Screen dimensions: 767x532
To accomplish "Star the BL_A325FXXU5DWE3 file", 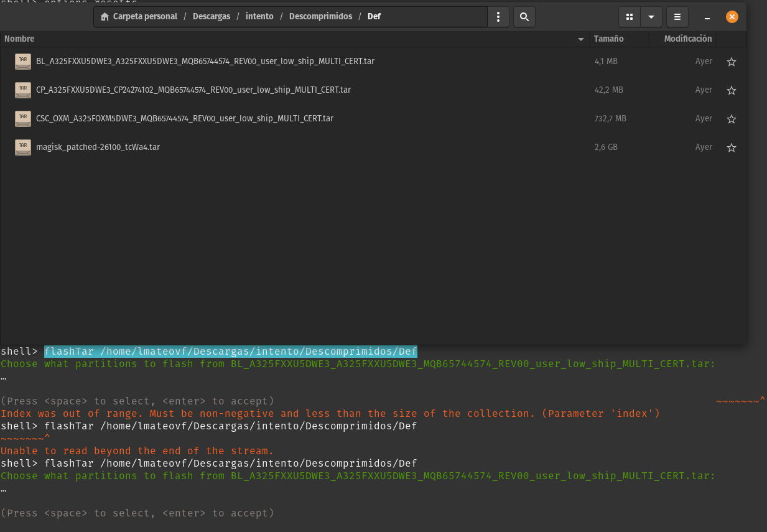I will pyautogui.click(x=732, y=62).
